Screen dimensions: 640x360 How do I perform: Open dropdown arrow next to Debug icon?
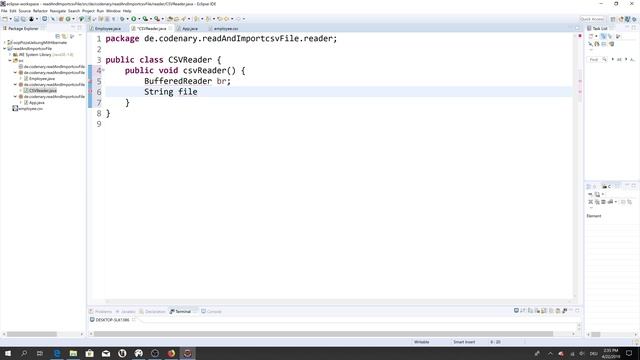[127, 19]
